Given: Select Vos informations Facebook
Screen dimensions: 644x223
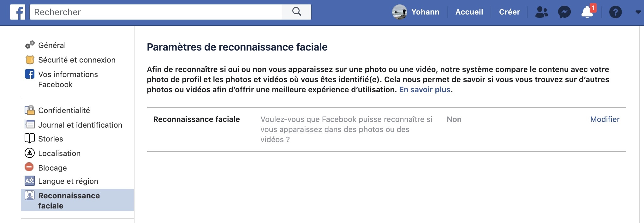Looking at the screenshot, I should click(68, 79).
